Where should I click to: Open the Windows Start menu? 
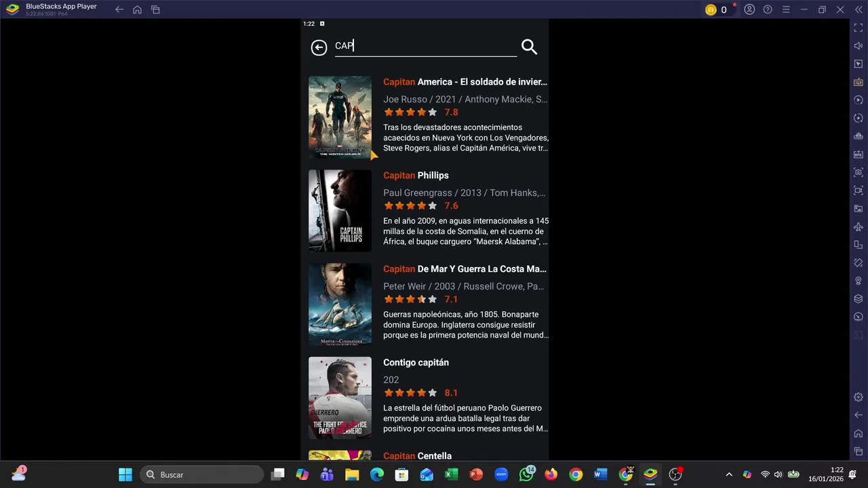coord(125,474)
